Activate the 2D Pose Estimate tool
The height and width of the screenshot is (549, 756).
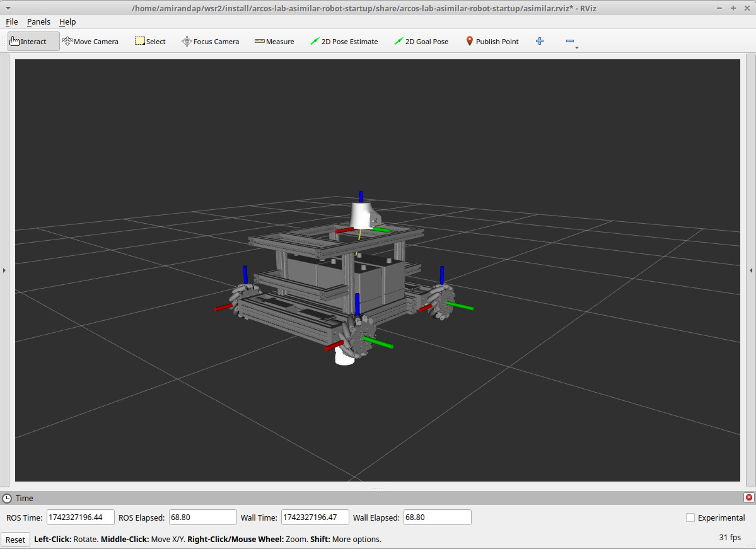(x=344, y=42)
